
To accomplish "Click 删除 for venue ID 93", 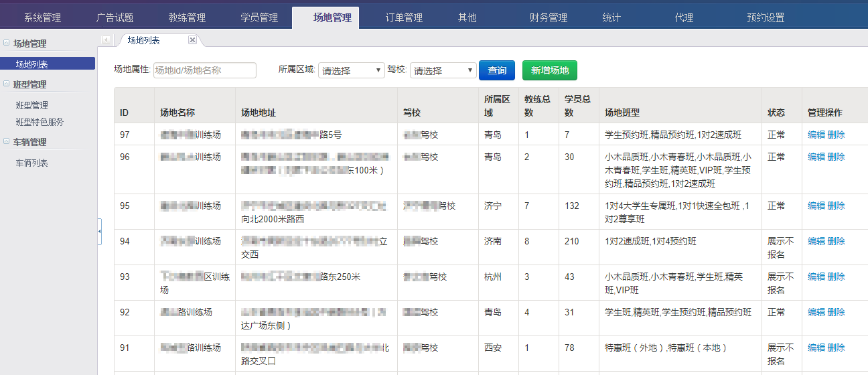I will (x=837, y=277).
